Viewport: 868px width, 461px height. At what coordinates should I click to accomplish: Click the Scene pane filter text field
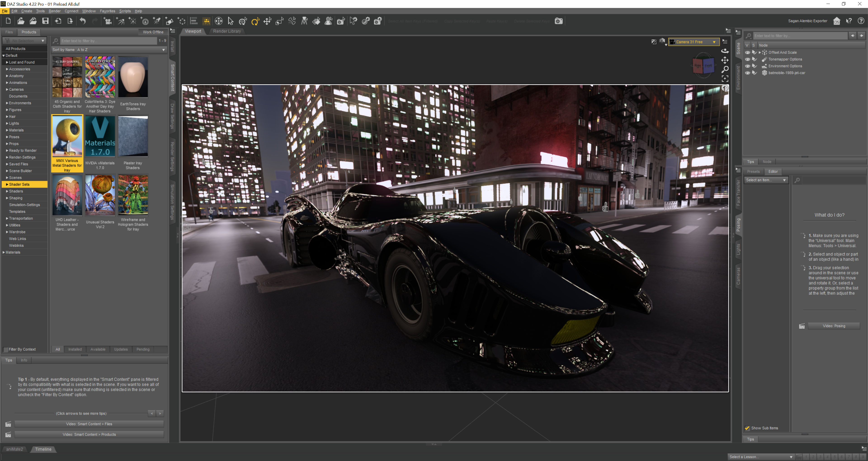point(800,36)
